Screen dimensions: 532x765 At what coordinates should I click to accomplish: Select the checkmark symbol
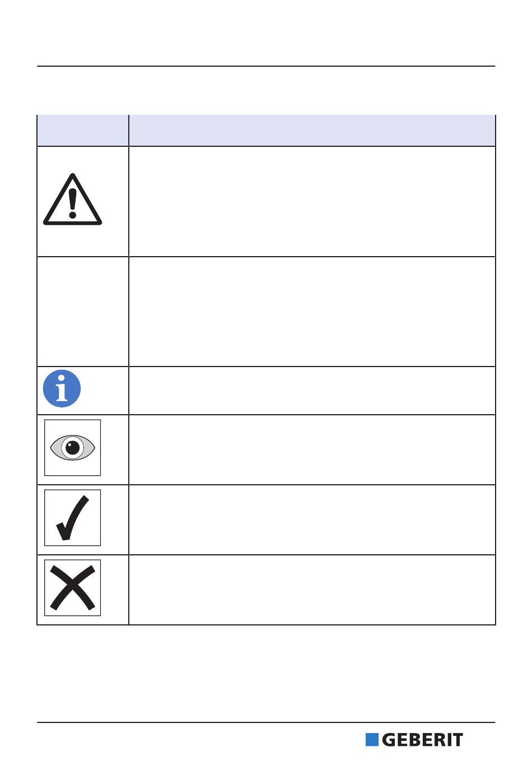point(73,518)
